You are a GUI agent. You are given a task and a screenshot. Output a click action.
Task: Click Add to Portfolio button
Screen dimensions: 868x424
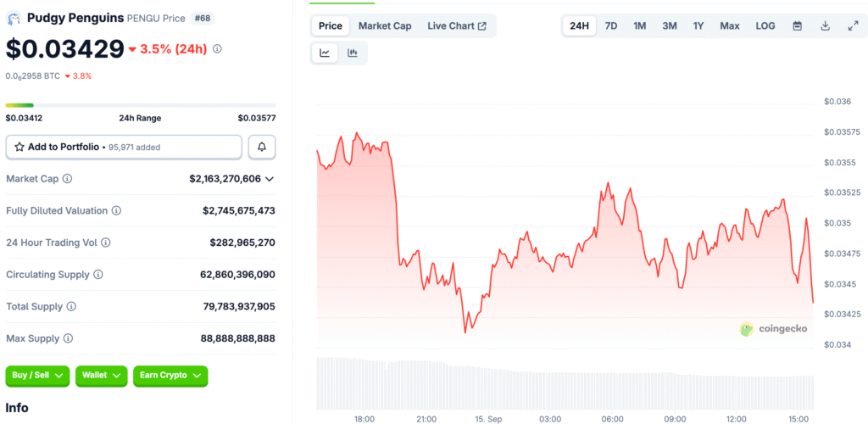point(124,148)
